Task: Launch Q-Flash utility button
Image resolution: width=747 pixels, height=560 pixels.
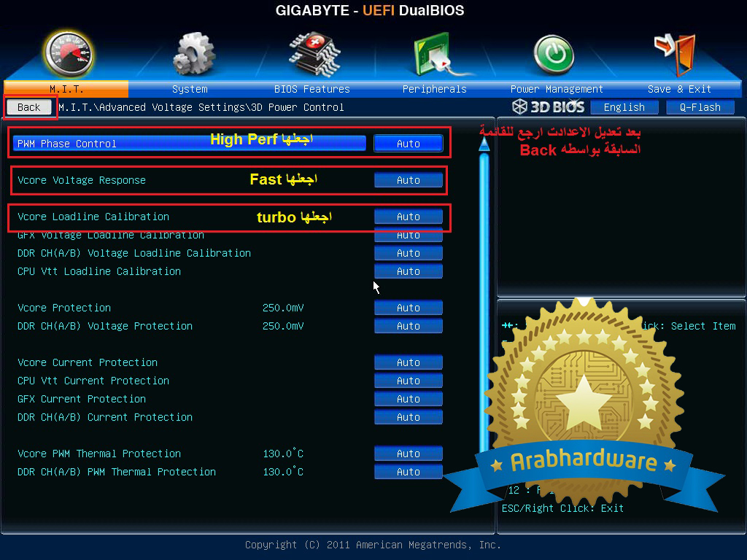Action: [x=700, y=107]
